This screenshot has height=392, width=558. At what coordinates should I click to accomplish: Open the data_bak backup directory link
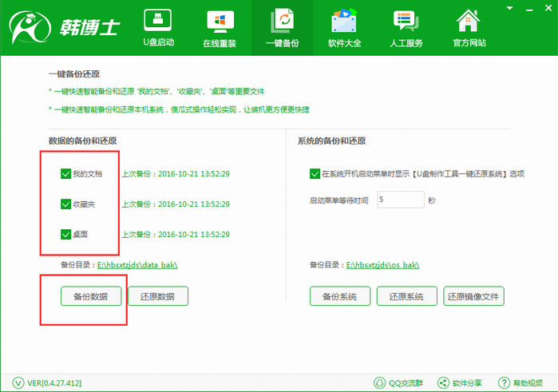coord(137,264)
